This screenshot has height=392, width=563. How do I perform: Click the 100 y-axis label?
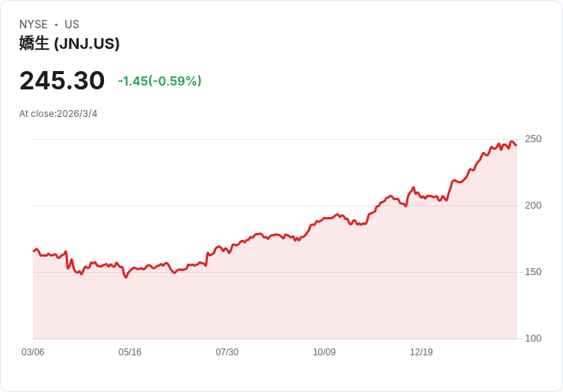(x=533, y=339)
